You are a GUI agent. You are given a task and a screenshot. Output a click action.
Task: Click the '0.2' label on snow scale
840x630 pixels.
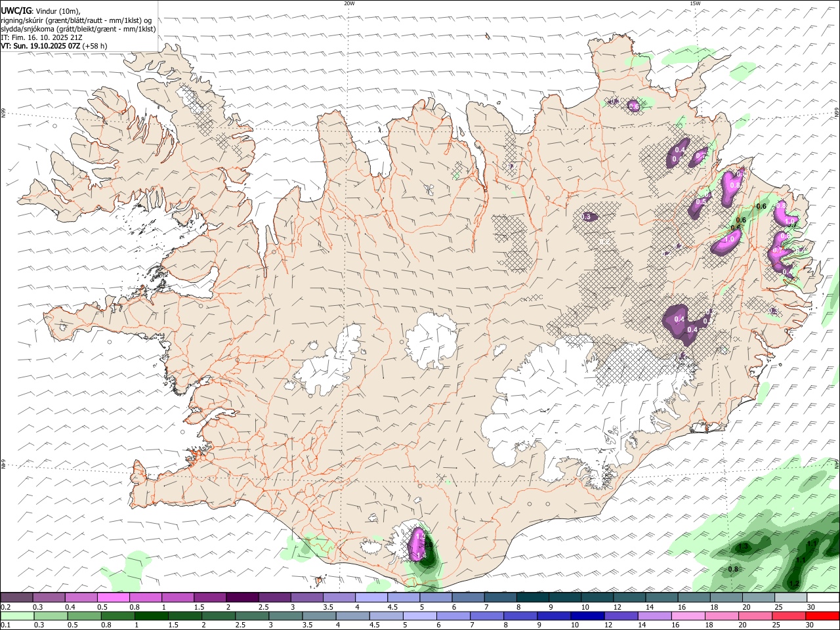(x=5, y=607)
